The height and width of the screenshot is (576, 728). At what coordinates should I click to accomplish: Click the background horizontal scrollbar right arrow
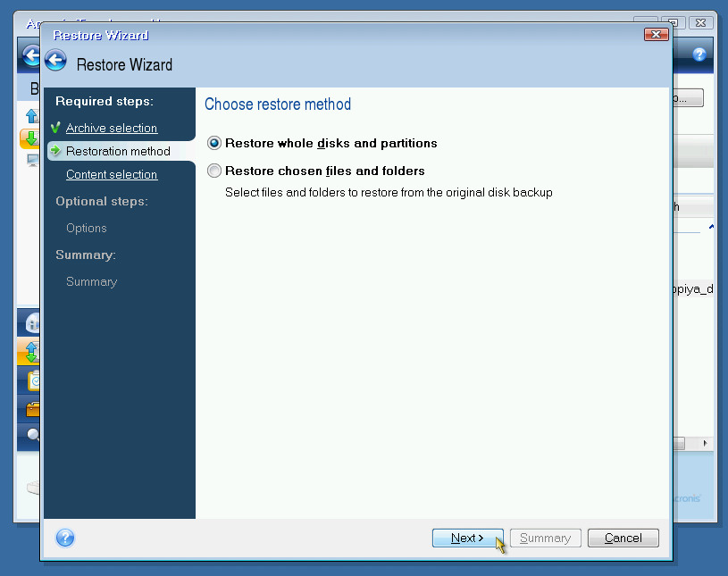(706, 443)
